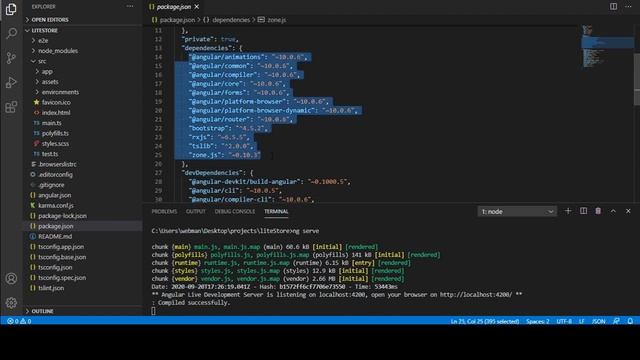Open Explorer panel more actions ellipsis
Image resolution: width=640 pixels, height=360 pixels.
coord(130,7)
